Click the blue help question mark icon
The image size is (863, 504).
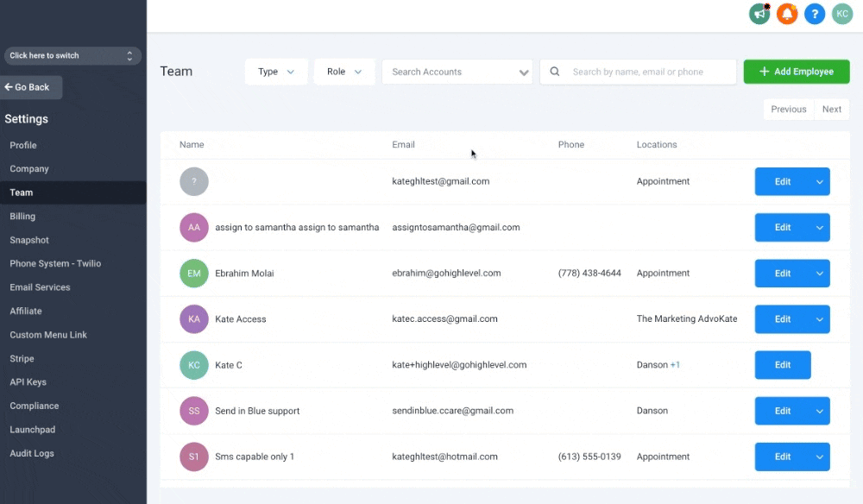pos(814,14)
